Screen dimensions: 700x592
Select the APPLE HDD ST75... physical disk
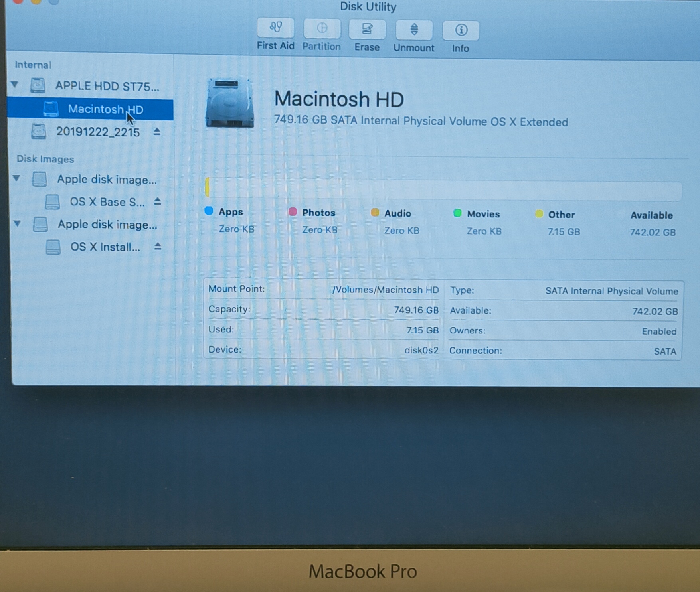(107, 86)
